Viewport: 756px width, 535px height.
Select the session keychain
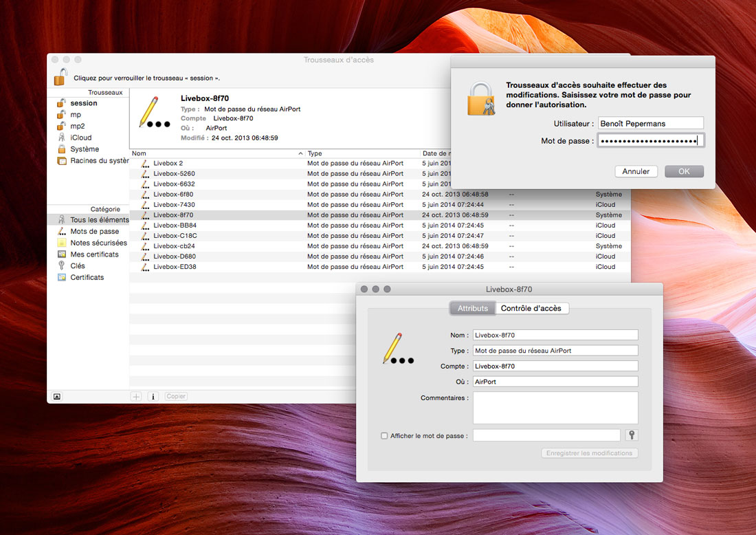click(83, 103)
